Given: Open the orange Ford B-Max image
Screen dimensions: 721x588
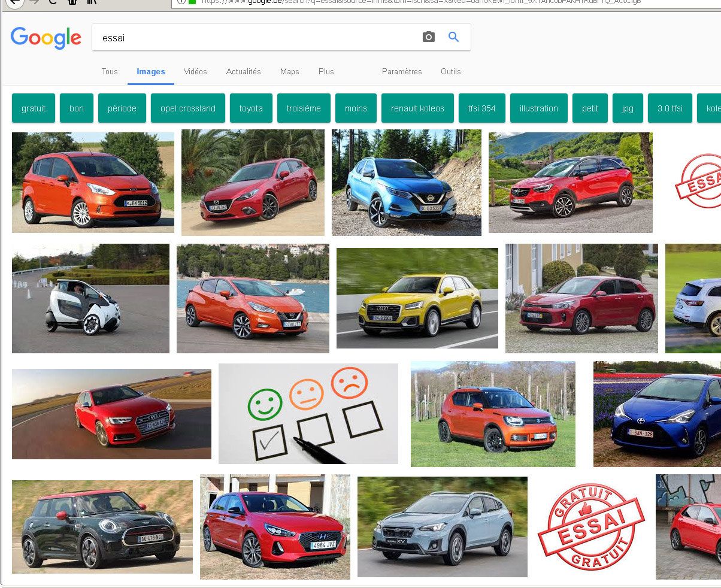Looking at the screenshot, I should [x=93, y=183].
